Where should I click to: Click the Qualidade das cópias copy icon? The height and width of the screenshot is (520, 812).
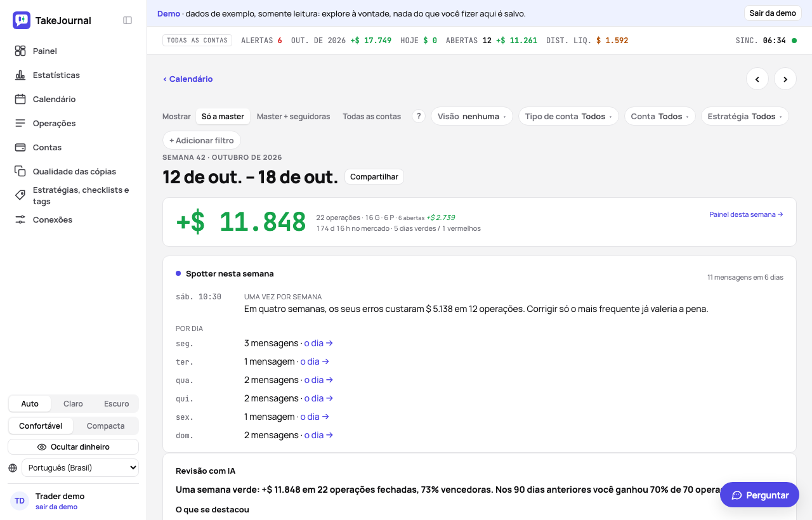coord(20,171)
